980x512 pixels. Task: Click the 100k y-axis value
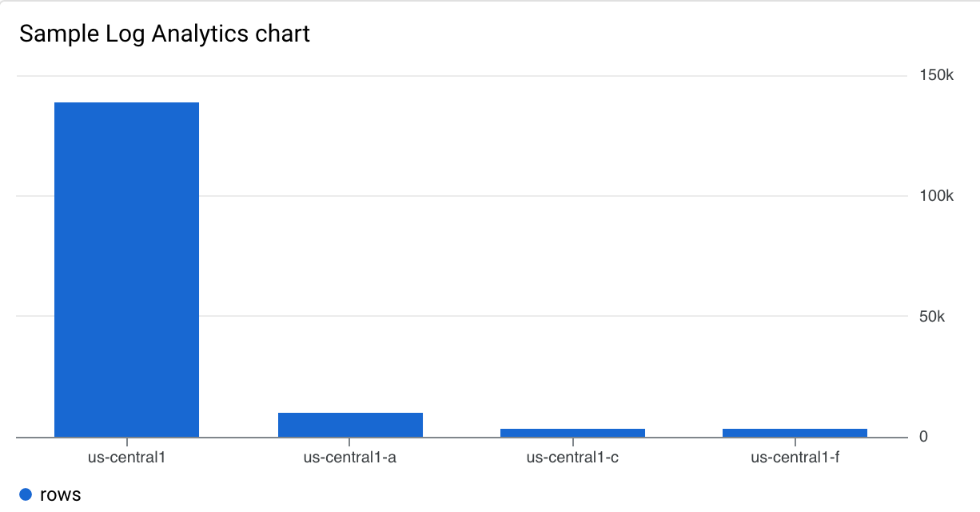pos(936,196)
